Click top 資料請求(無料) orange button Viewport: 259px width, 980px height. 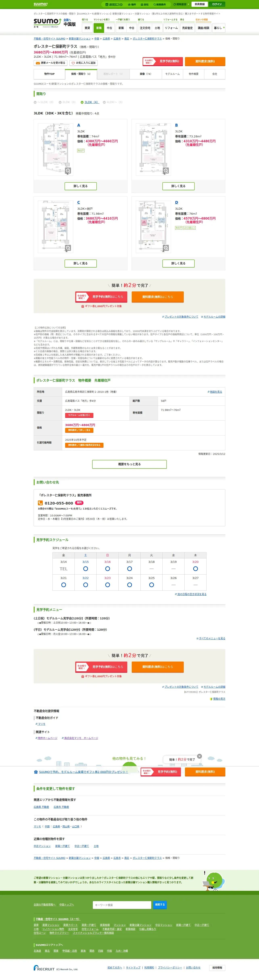click(205, 61)
